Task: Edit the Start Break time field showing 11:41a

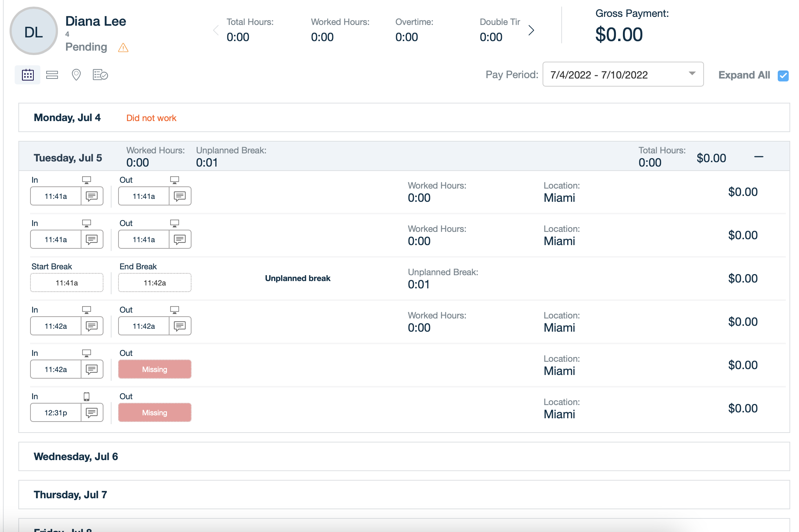Action: click(x=66, y=283)
